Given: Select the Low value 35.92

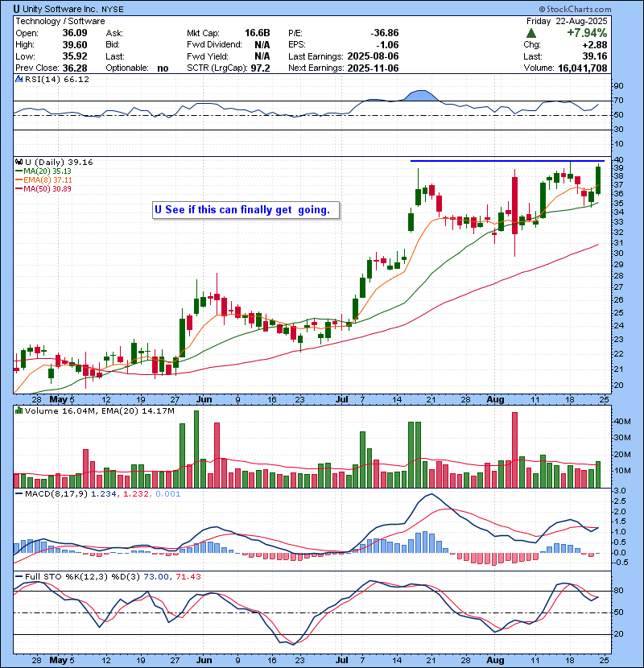Looking at the screenshot, I should (75, 56).
